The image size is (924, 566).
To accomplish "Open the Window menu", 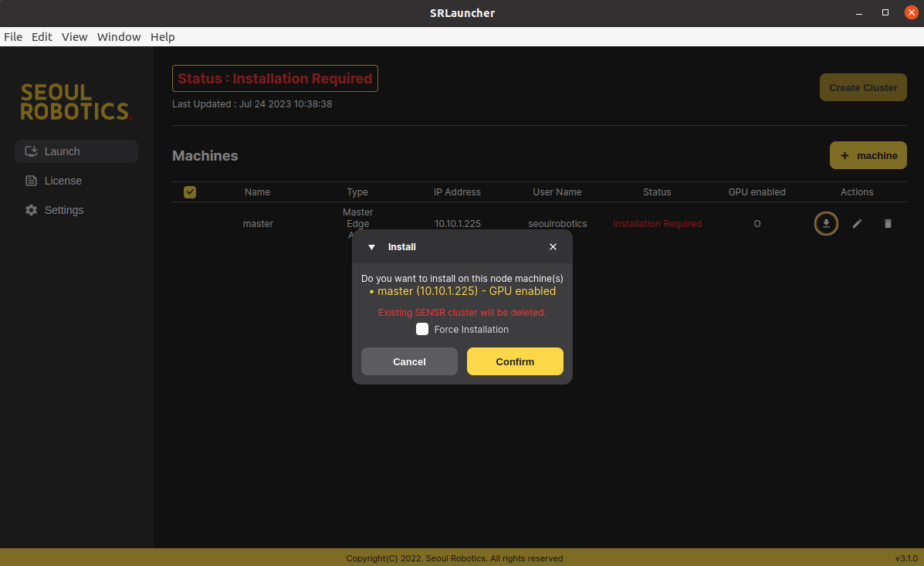I will coord(119,37).
